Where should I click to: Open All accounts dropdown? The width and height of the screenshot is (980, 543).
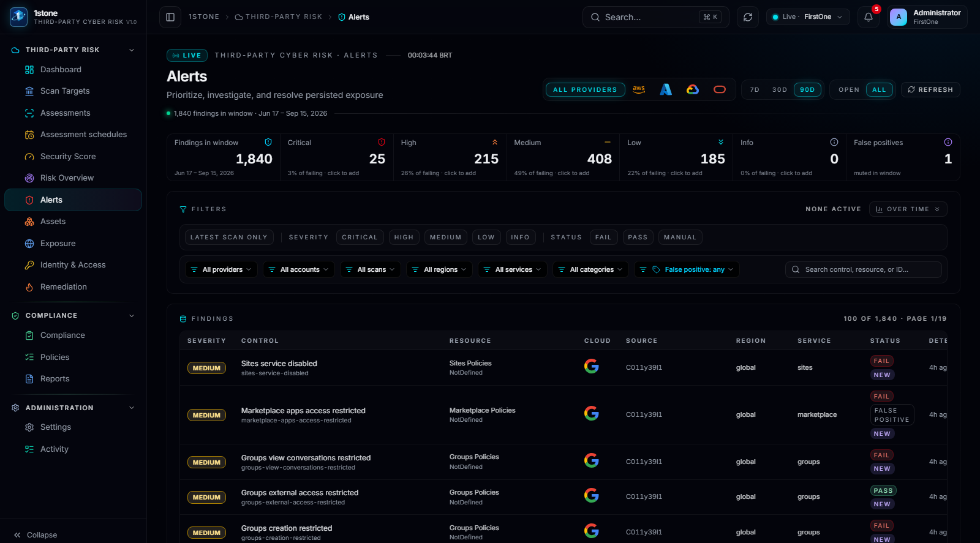pos(299,269)
